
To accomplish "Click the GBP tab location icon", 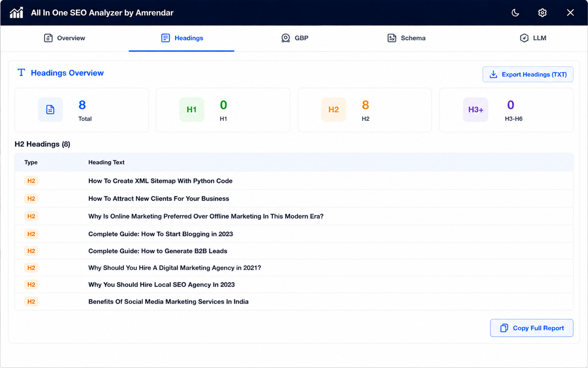I will 285,38.
